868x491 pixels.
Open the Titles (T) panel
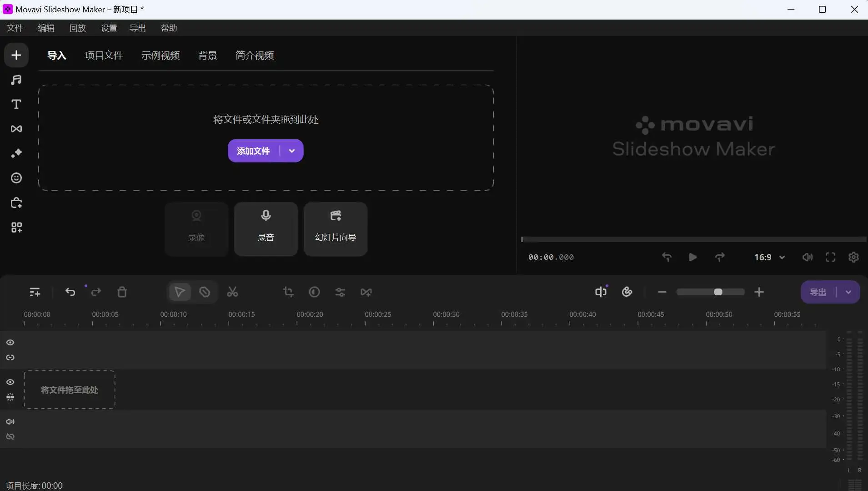click(x=16, y=104)
